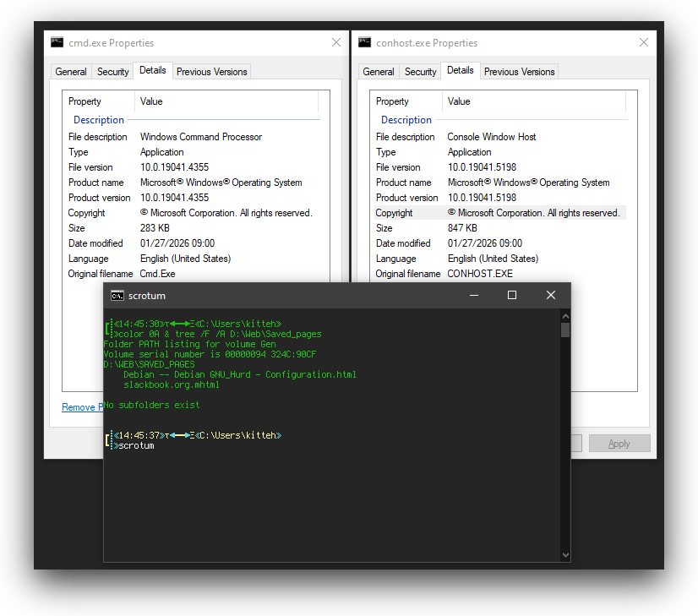
Task: Click the console scrollbar down arrow
Action: [565, 555]
